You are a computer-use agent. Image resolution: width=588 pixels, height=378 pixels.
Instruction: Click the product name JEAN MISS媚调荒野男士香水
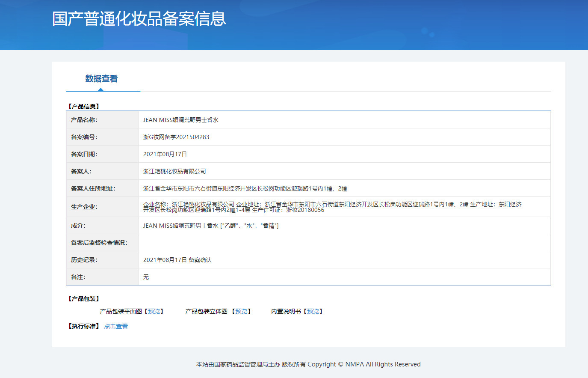pos(180,120)
